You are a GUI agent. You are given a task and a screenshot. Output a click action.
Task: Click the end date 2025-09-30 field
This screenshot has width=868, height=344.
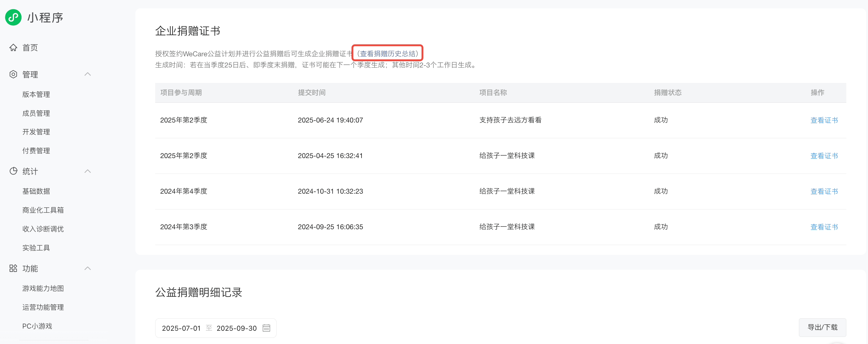(237, 328)
